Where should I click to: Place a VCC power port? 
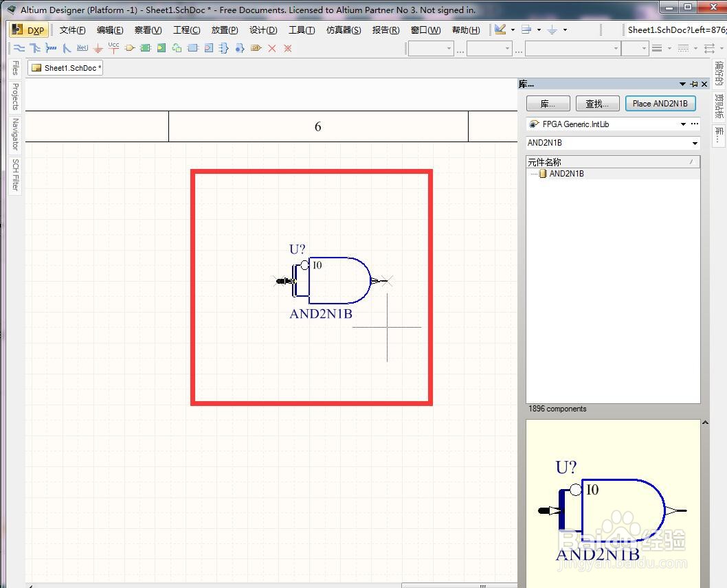113,47
